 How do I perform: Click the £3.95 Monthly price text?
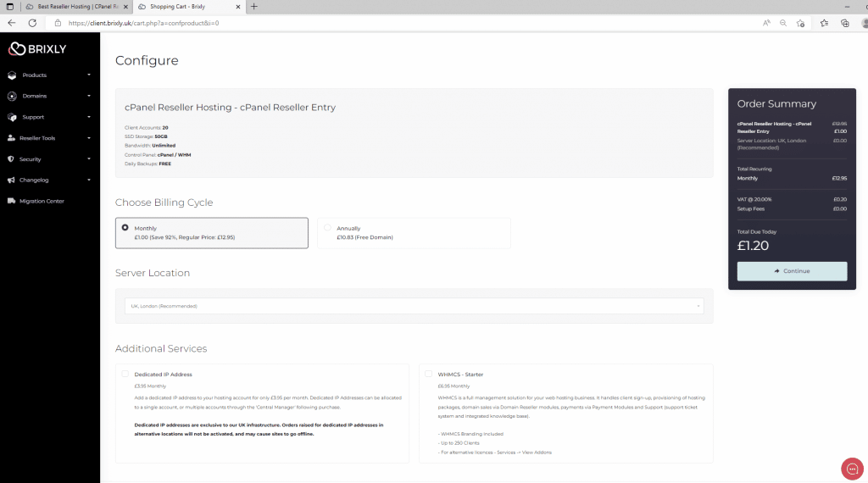[x=150, y=386]
